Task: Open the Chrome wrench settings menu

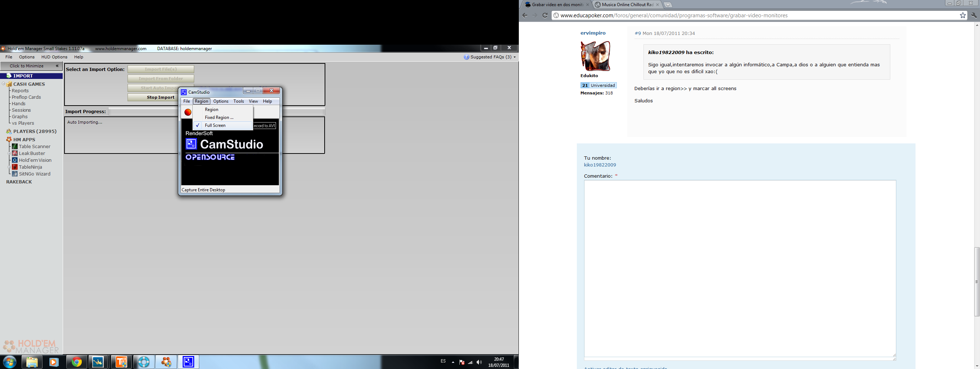Action: pos(974,15)
